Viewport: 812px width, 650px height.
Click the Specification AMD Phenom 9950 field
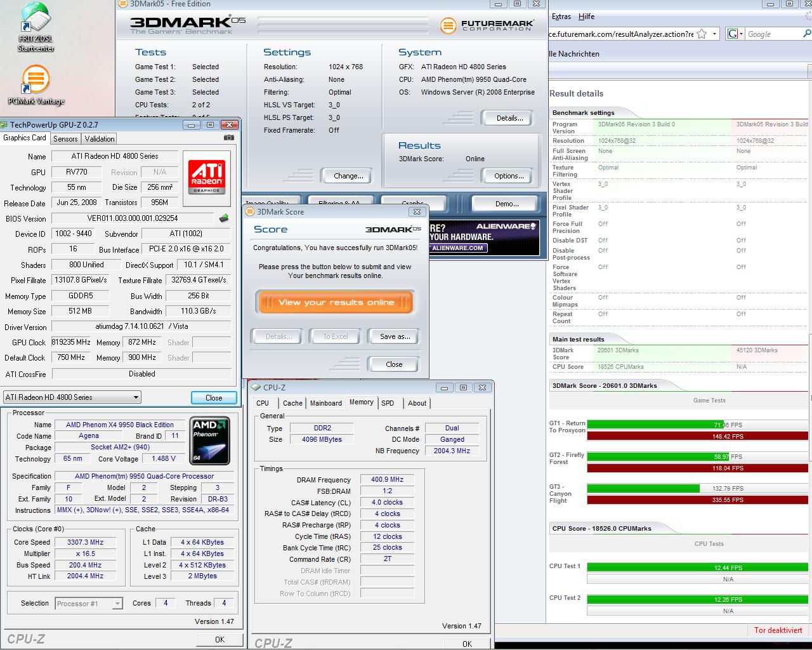coord(144,476)
